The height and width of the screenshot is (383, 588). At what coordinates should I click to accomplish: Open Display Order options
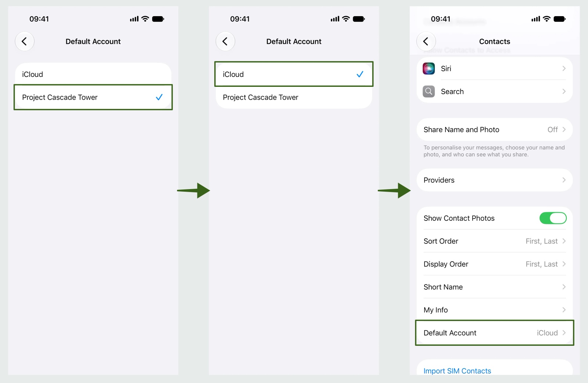coord(494,264)
